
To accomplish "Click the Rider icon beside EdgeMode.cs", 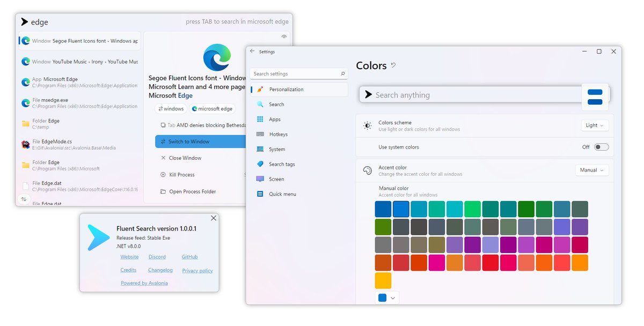I will click(25, 144).
